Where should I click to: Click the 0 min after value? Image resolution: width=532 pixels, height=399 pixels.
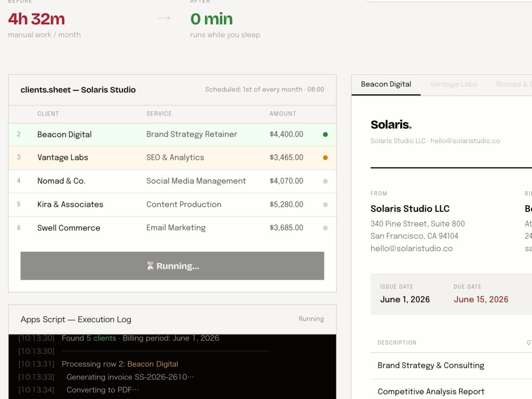click(x=211, y=19)
